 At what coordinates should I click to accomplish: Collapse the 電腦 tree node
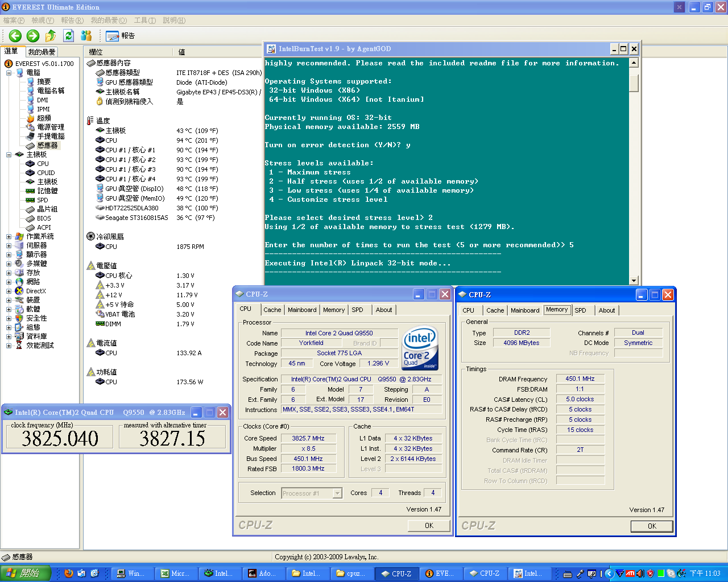pyautogui.click(x=9, y=73)
